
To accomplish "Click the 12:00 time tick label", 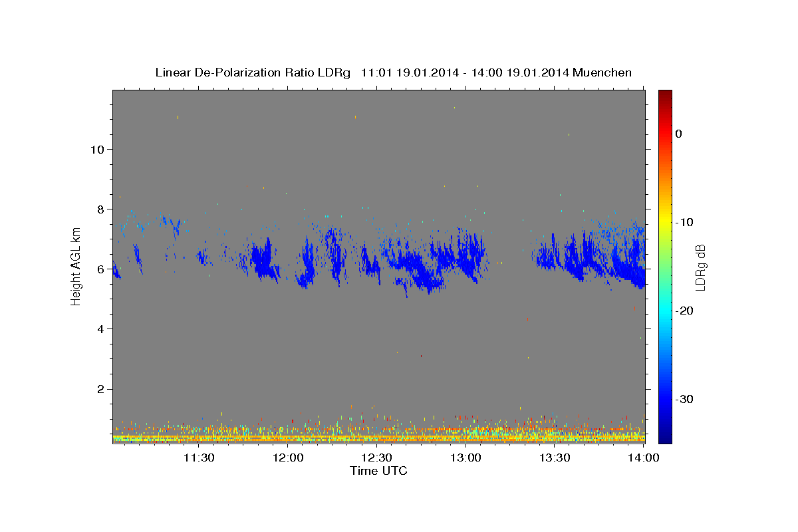I will click(x=288, y=458).
